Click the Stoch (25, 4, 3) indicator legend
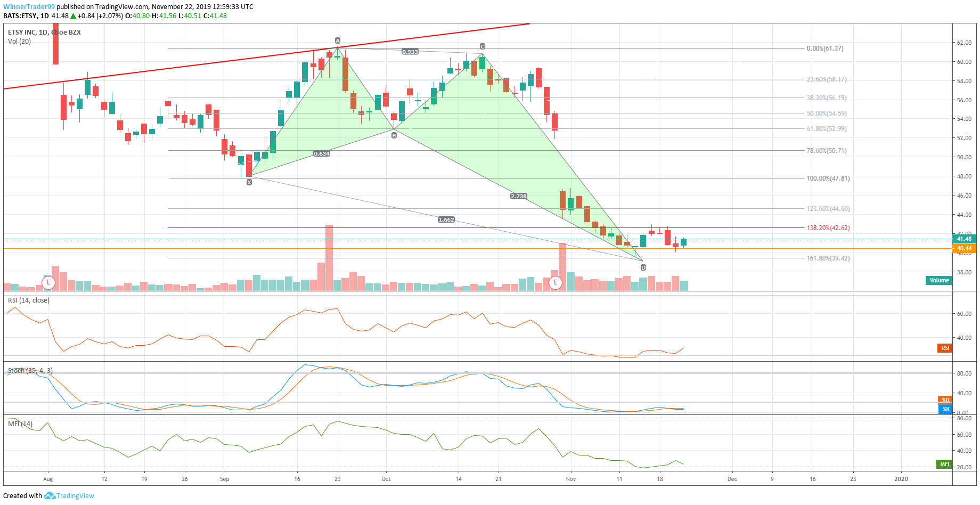The image size is (980, 505). (x=30, y=371)
